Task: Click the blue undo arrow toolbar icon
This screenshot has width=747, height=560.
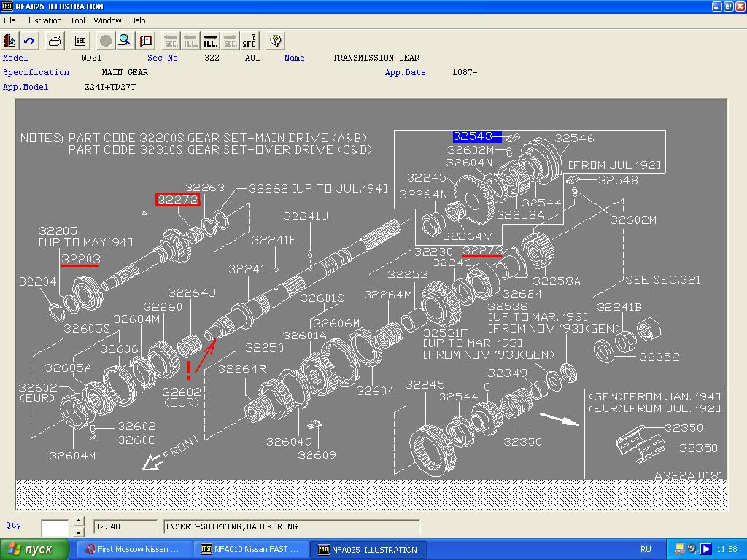Action: coord(29,41)
